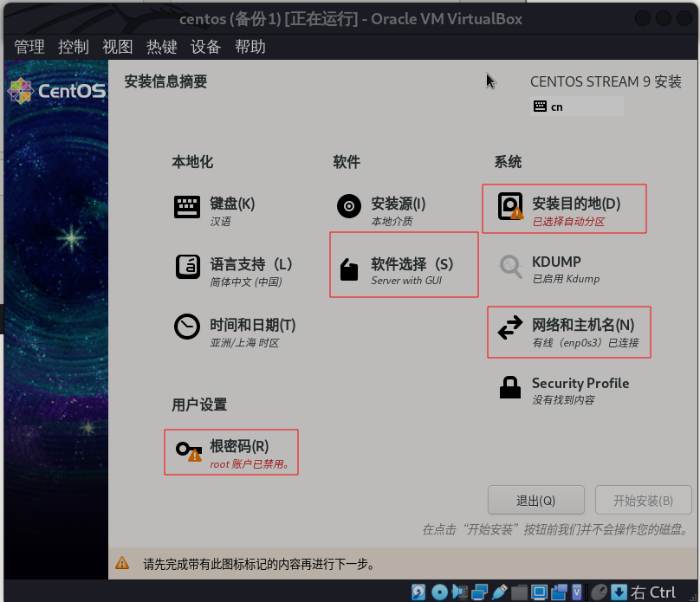700x602 pixels.
Task: Click the 开始安装(B) begin installation button
Action: (x=644, y=501)
